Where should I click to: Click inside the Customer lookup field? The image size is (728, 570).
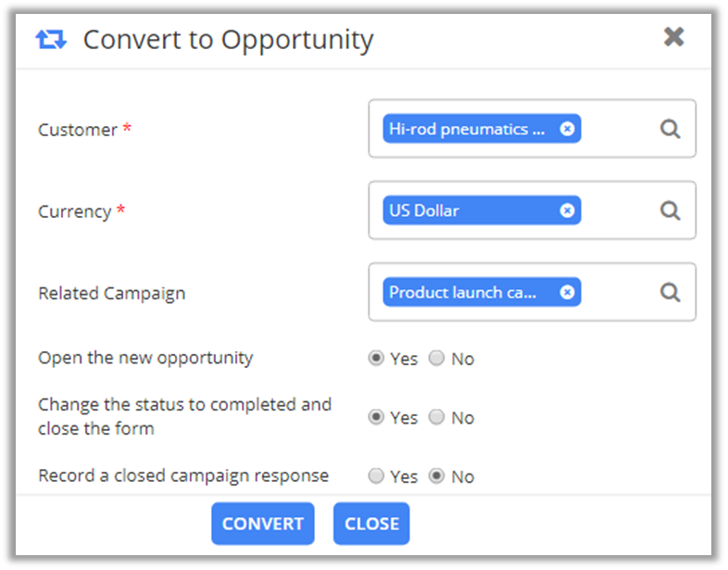tap(616, 129)
